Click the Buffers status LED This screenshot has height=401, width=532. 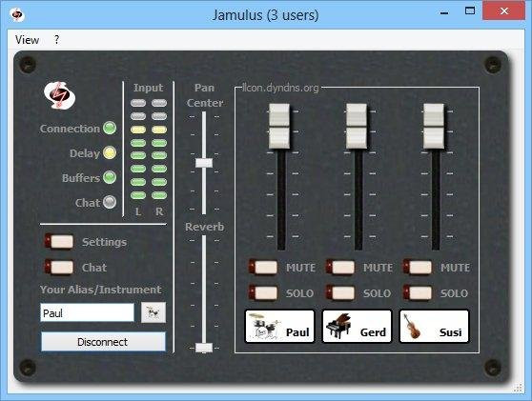pos(110,177)
